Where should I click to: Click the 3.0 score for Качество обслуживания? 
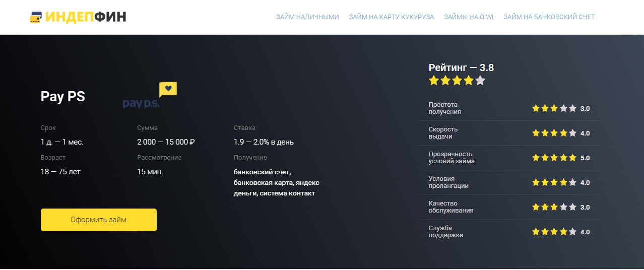click(x=585, y=208)
